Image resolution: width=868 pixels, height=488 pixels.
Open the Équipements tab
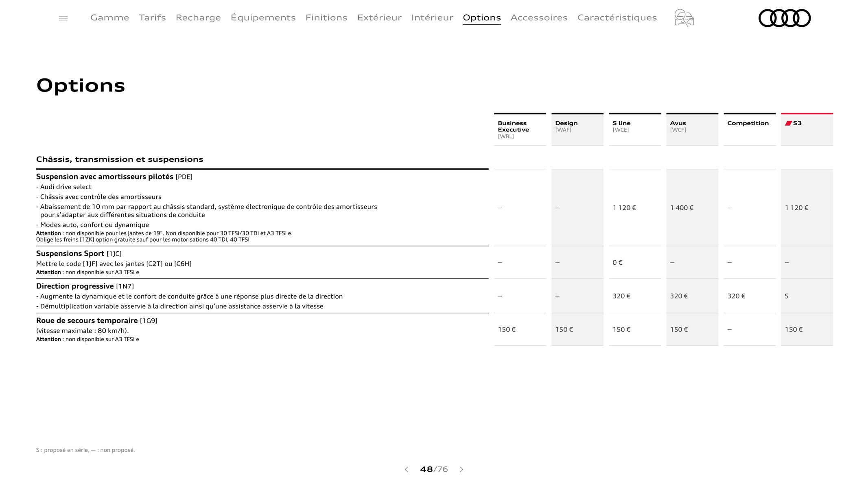263,17
